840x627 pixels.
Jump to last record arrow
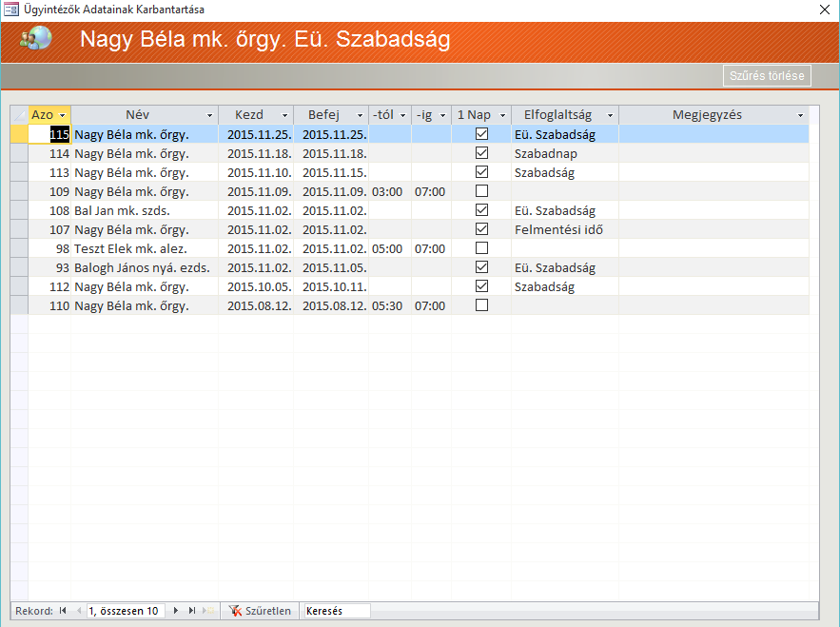coord(192,611)
